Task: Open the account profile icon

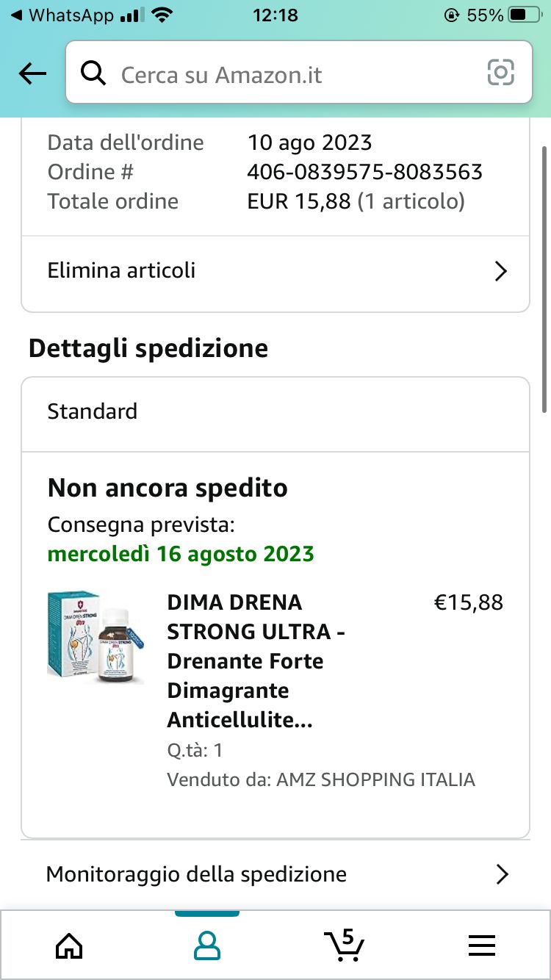Action: [207, 945]
